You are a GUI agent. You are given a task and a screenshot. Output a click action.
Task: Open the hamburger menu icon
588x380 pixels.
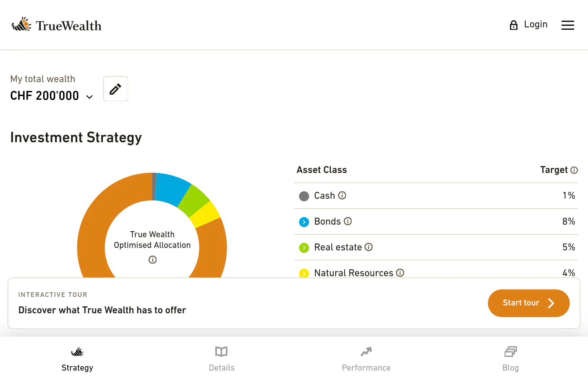coord(568,25)
